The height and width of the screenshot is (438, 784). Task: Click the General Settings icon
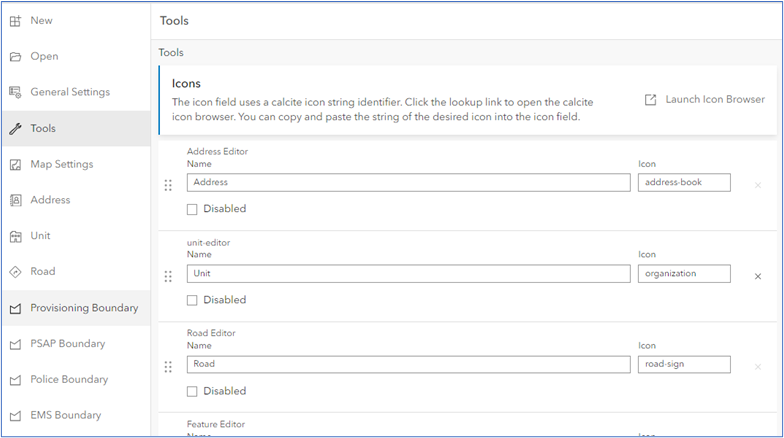point(16,92)
